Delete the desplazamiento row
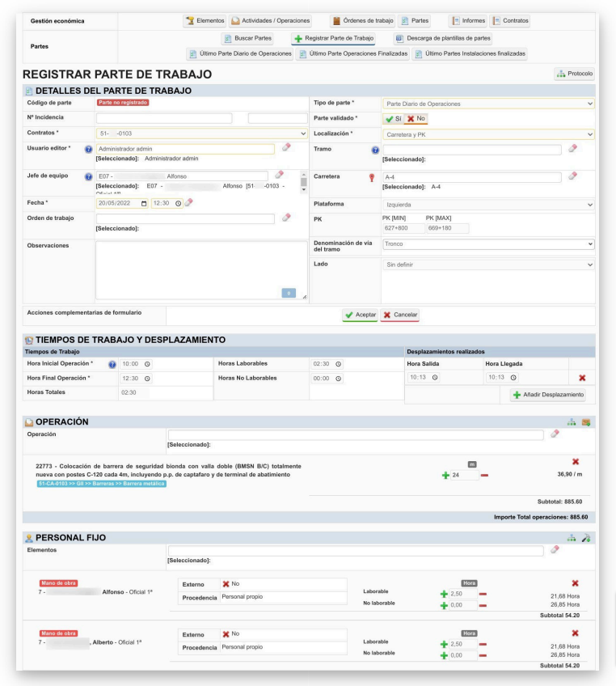 [x=582, y=378]
